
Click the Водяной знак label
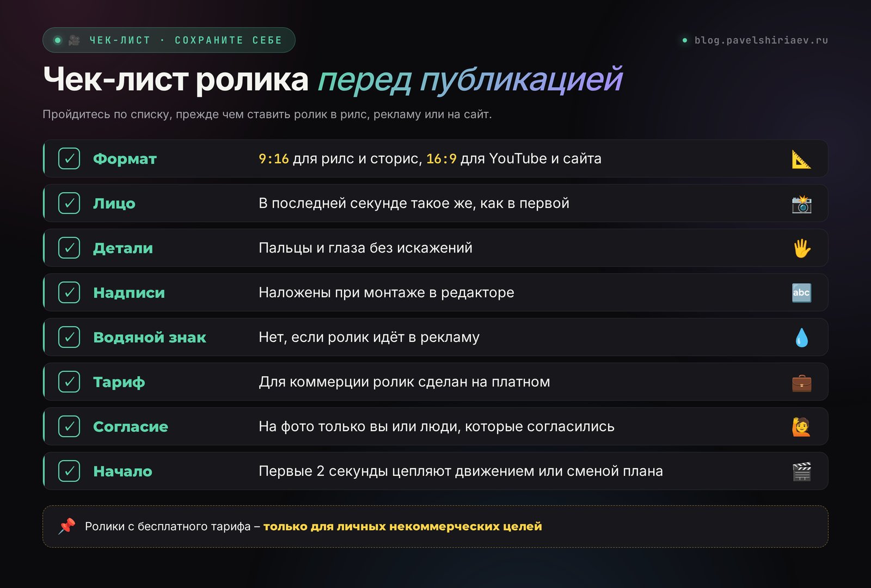click(x=150, y=338)
